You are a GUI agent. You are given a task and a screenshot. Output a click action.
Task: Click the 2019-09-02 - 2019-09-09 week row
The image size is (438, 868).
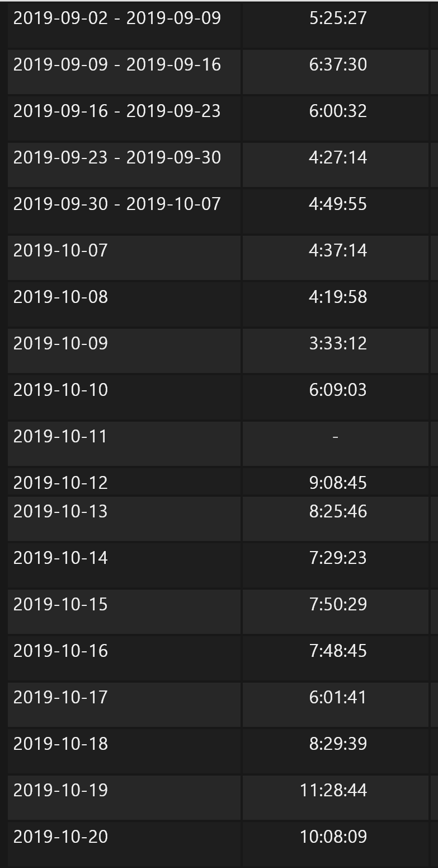tap(117, 18)
